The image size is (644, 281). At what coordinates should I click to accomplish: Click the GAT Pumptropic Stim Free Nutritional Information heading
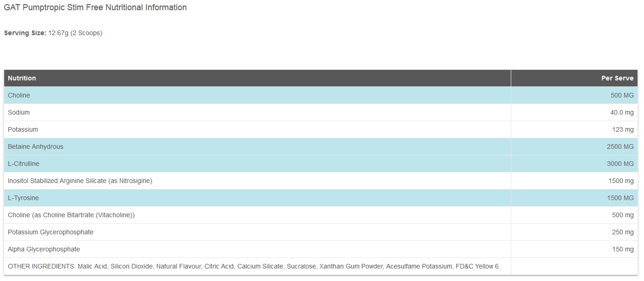coord(95,7)
